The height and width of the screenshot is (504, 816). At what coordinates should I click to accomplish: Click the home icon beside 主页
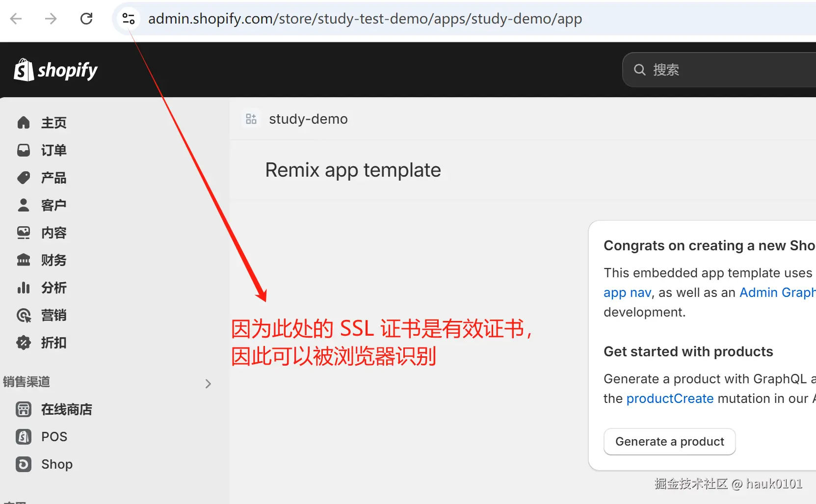[24, 122]
